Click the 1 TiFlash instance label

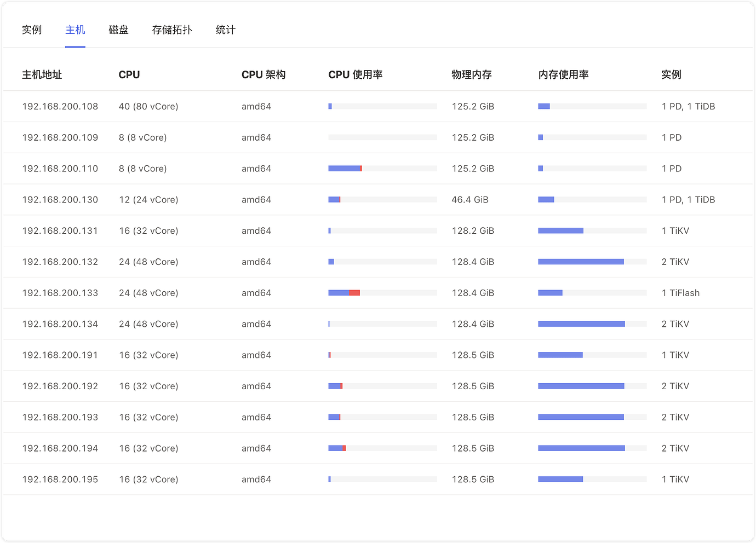pyautogui.click(x=680, y=293)
